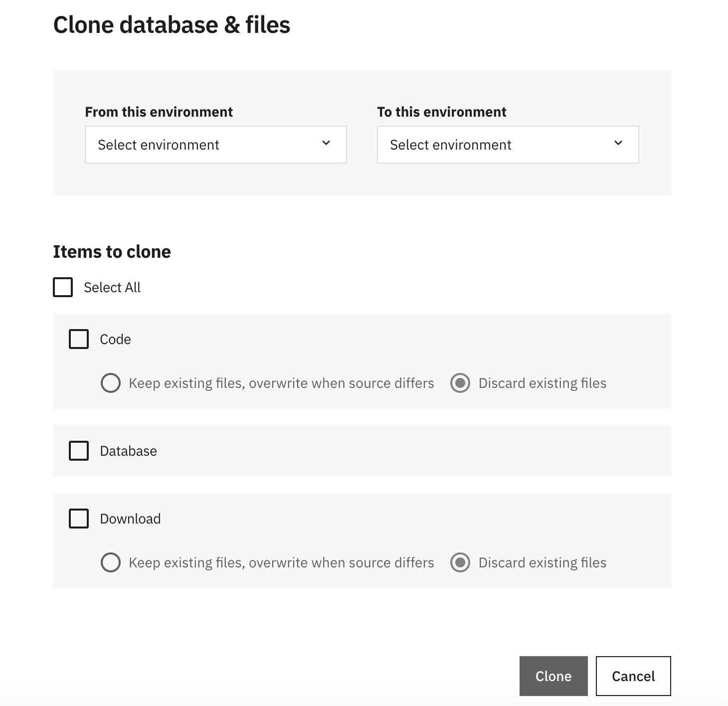
Task: Click the chevron arrow in the To environment selector
Action: (618, 144)
